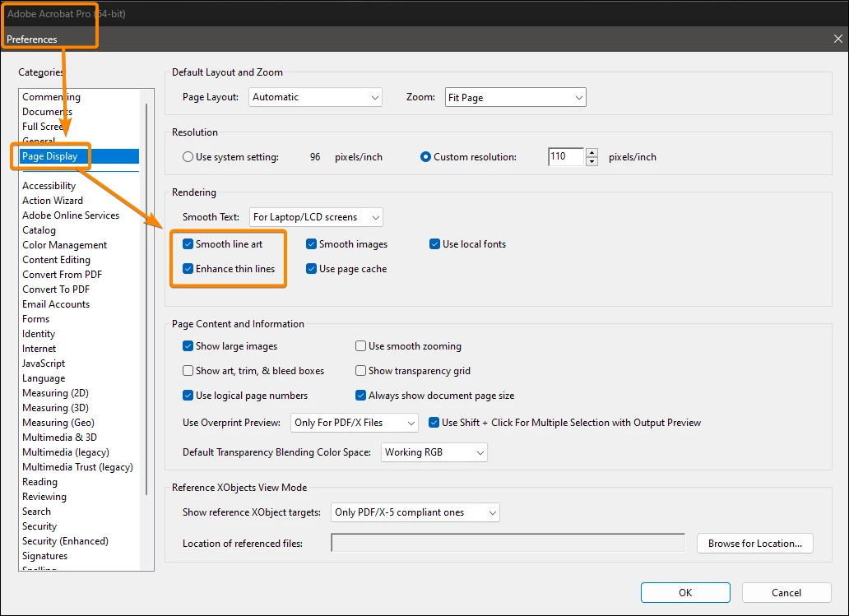Screen dimensions: 849x616
Task: Select Color Management category
Action: click(x=64, y=244)
